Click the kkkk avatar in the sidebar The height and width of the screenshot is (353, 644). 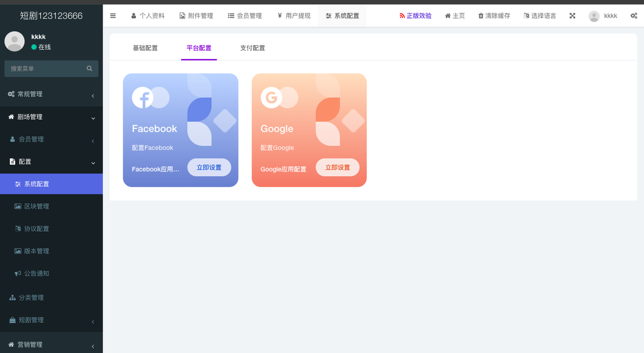click(x=15, y=41)
